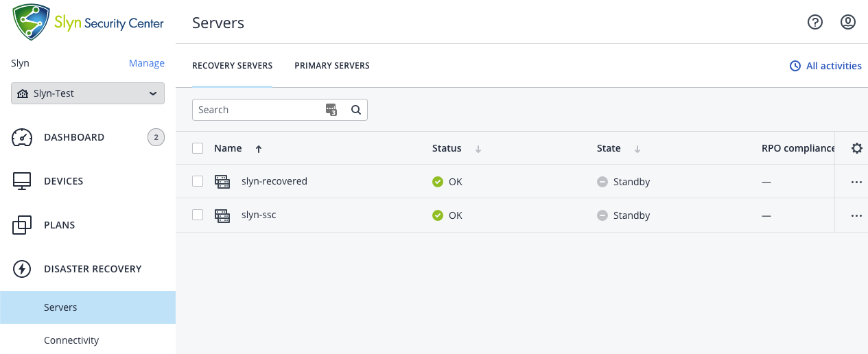Open the Slyn-Test tenant dropdown
Viewport: 868px width, 354px height.
pyautogui.click(x=88, y=93)
